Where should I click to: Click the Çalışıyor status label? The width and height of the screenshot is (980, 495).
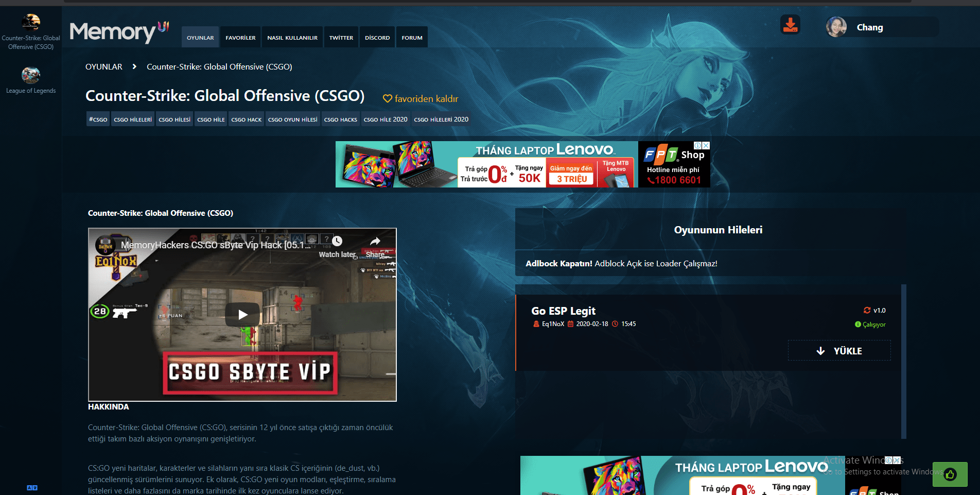point(870,325)
